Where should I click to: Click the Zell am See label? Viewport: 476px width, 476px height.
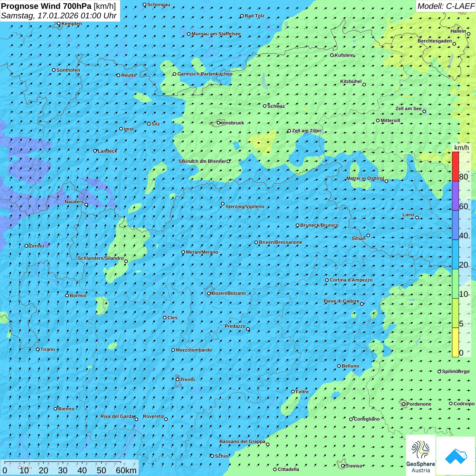click(408, 109)
